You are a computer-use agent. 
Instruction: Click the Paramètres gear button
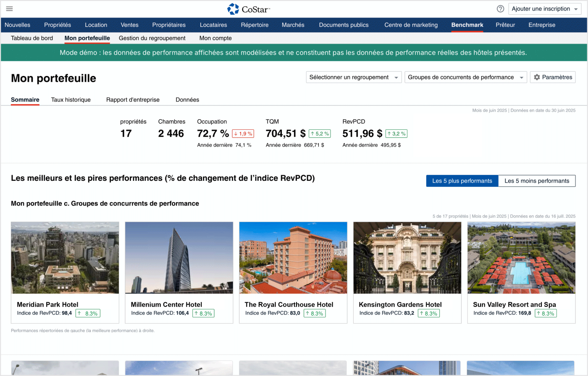click(x=553, y=77)
